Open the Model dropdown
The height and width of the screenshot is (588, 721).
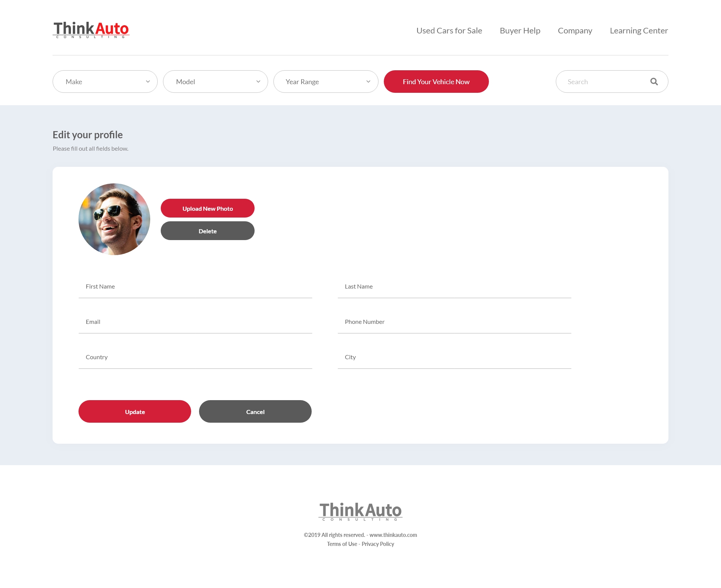[216, 82]
